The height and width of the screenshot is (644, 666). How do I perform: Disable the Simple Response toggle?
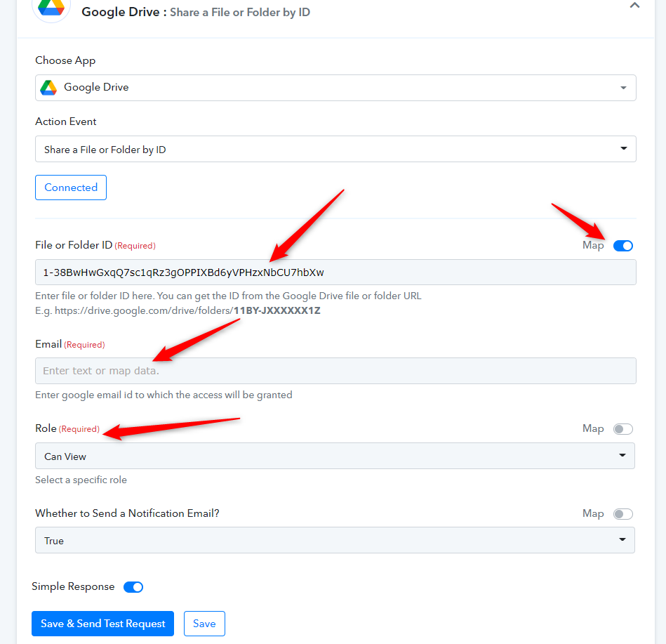pos(133,587)
